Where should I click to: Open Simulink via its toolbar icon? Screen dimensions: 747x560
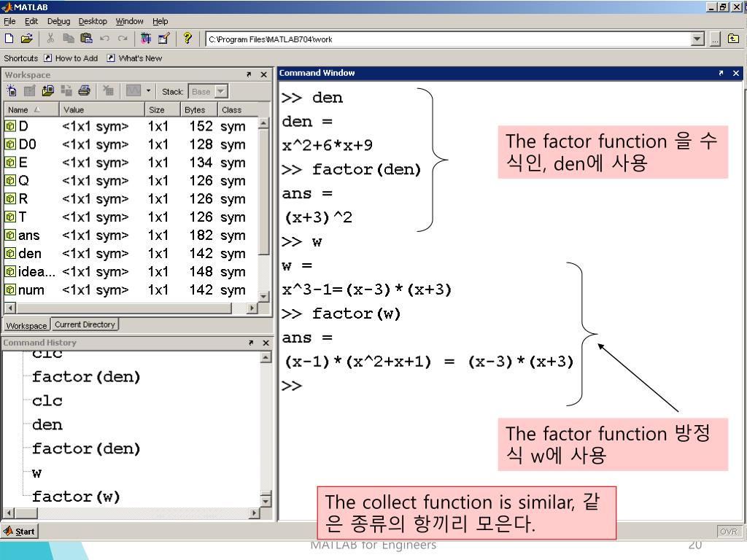point(146,39)
